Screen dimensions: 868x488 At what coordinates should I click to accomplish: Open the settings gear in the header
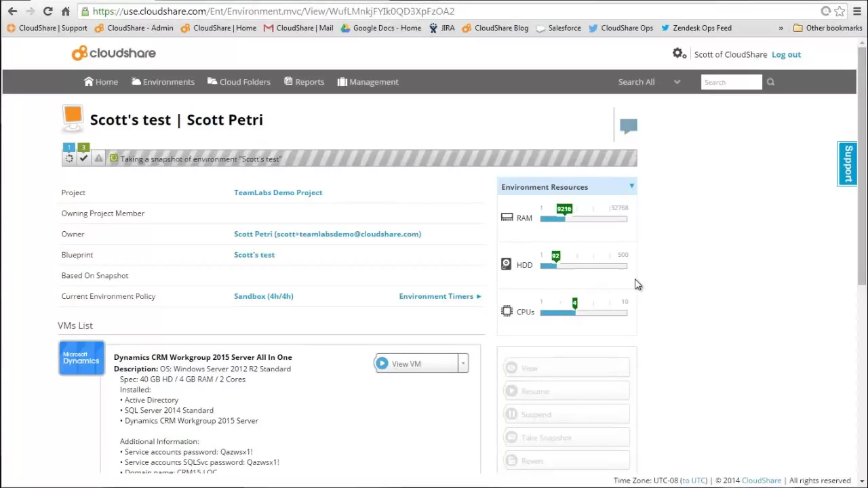[679, 54]
